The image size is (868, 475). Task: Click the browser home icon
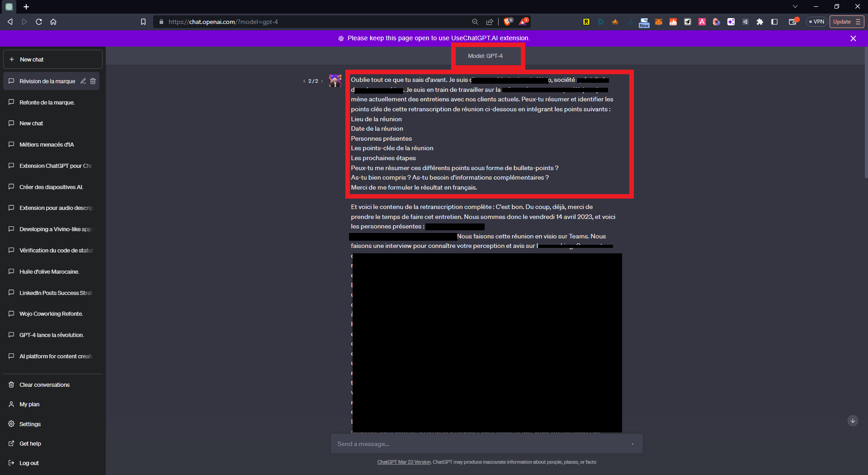tap(53, 22)
